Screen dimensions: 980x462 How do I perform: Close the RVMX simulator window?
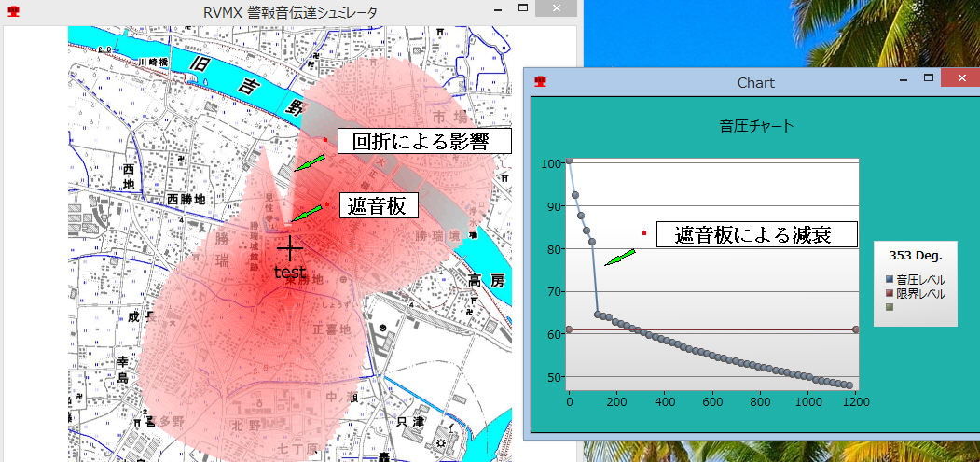click(x=557, y=9)
